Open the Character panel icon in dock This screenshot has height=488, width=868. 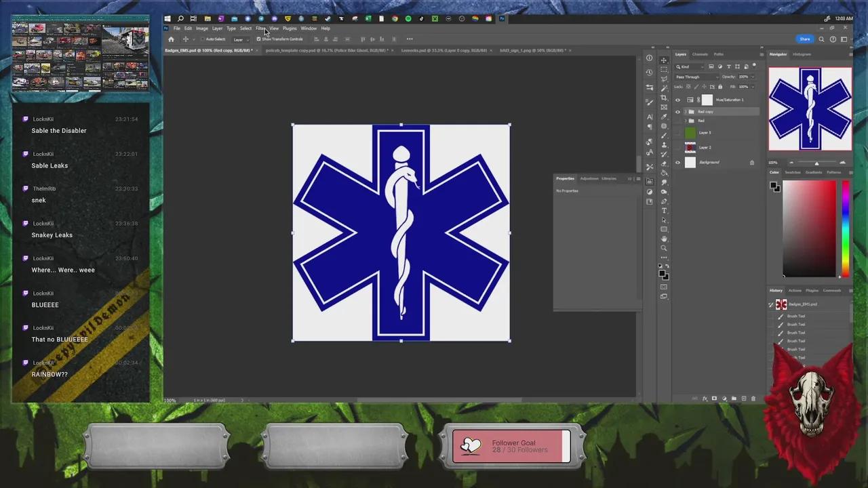649,117
